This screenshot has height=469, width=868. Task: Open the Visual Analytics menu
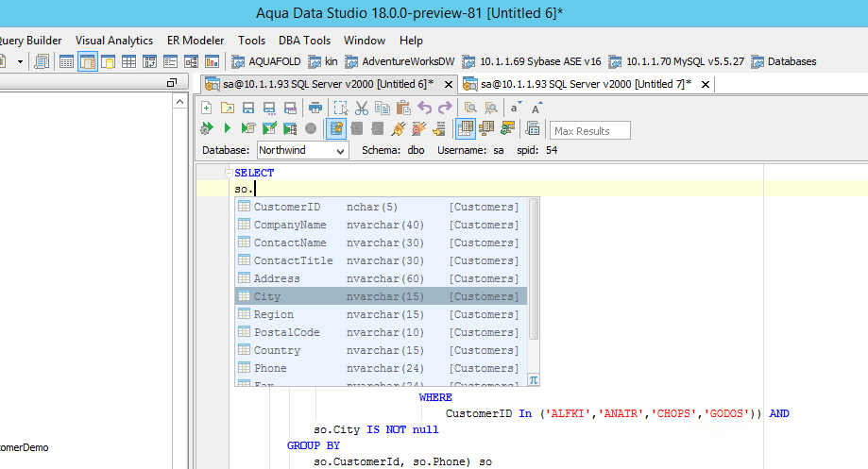pos(114,41)
